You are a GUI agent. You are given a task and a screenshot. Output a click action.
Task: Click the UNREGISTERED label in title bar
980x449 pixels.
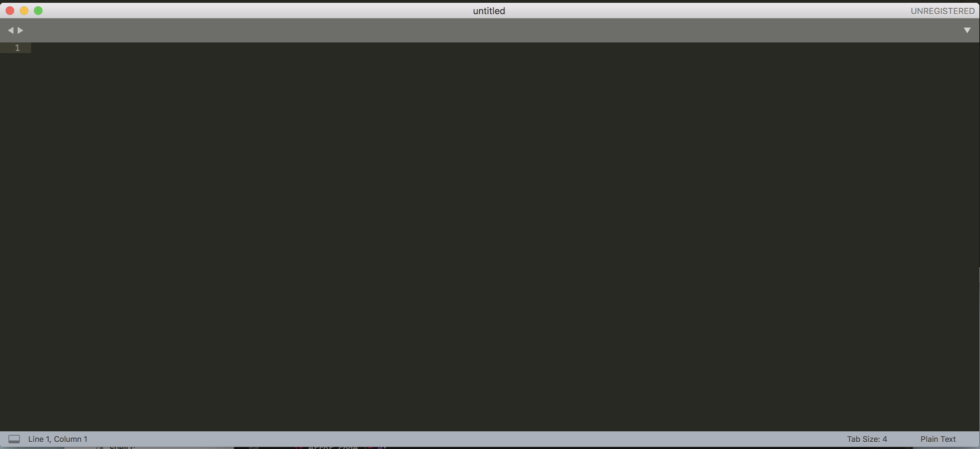coord(942,11)
